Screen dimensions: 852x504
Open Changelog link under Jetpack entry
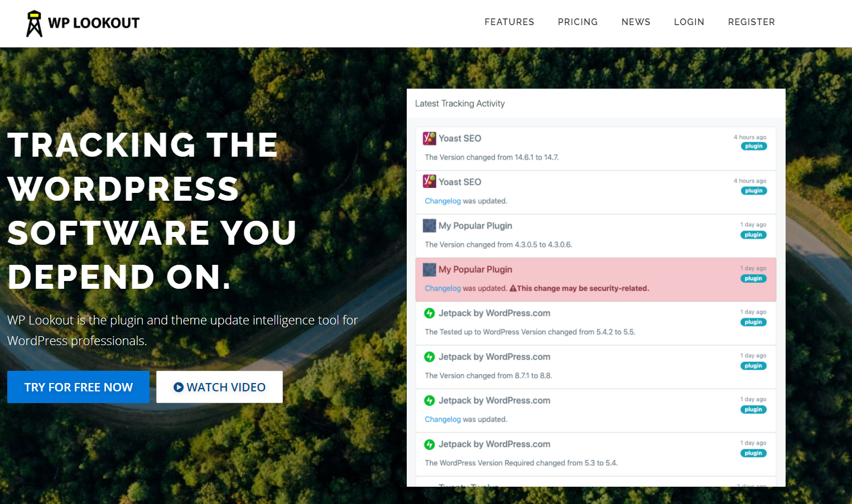pos(442,419)
